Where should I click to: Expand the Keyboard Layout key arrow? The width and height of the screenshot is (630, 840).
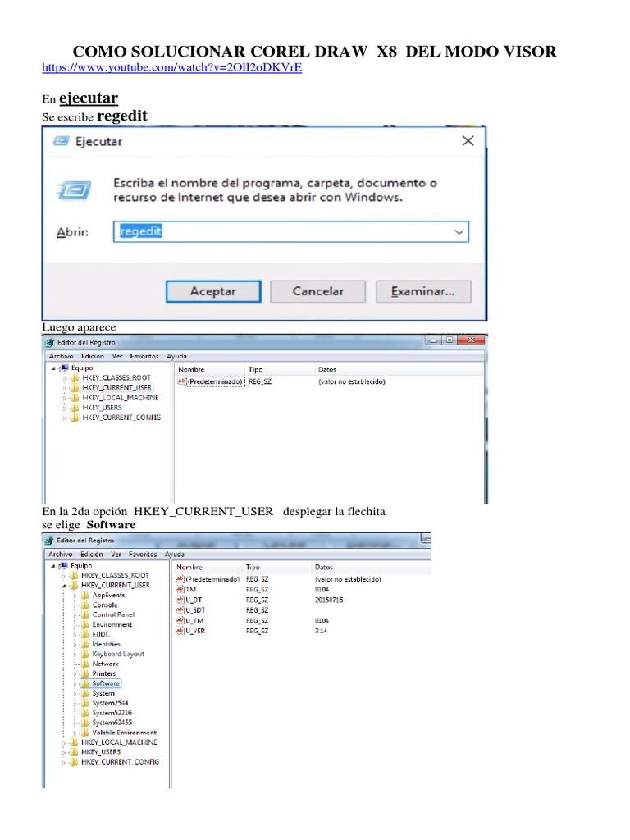click(75, 655)
